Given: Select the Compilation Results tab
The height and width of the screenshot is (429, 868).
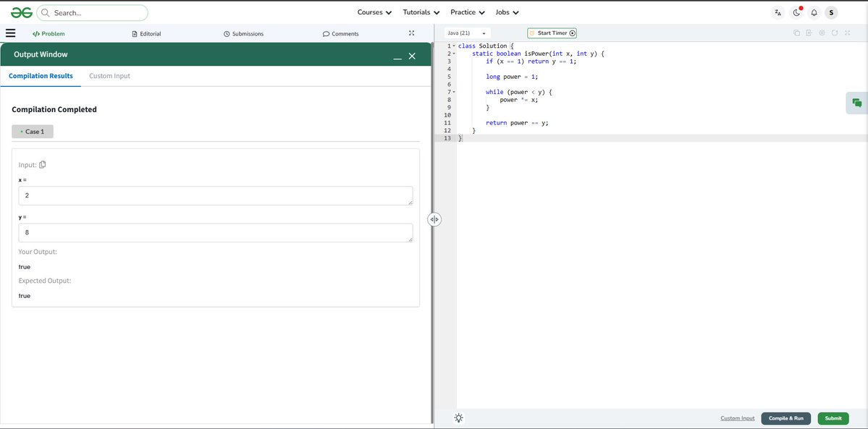Looking at the screenshot, I should (x=41, y=76).
